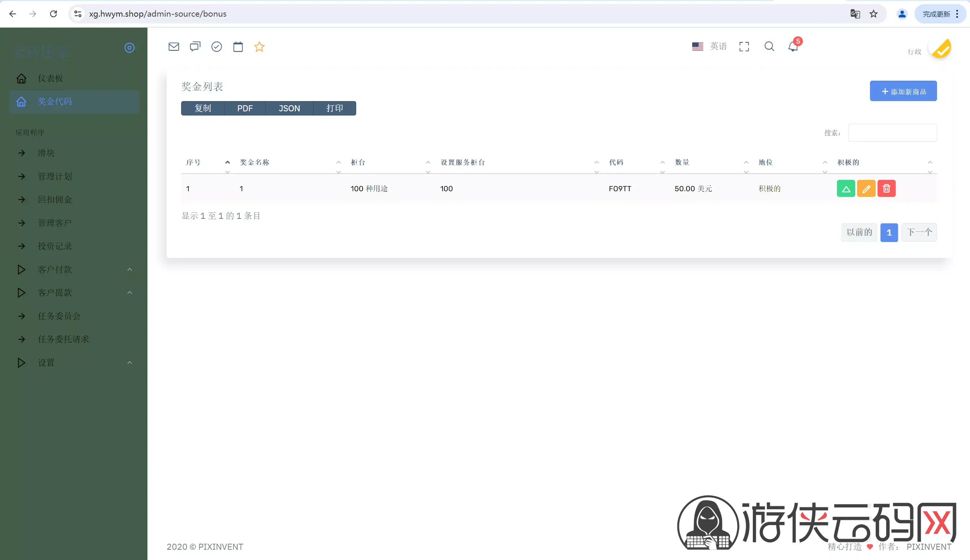Toggle fullscreen mode icon
Image resolution: width=970 pixels, height=560 pixels.
coord(744,47)
